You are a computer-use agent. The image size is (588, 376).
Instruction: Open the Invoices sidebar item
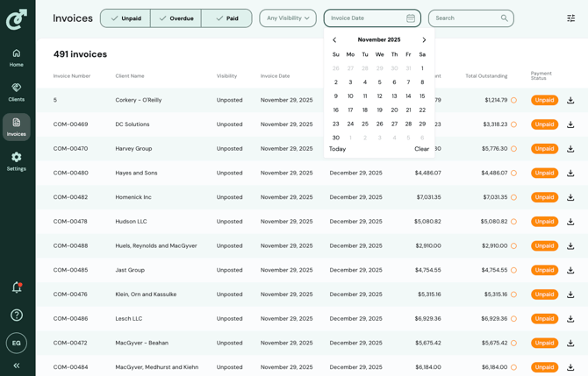[x=17, y=127]
